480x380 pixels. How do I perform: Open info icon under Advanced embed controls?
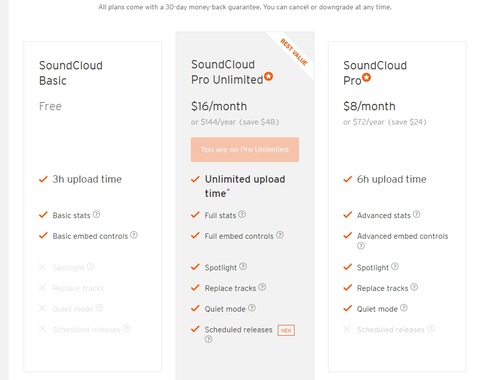tap(361, 246)
